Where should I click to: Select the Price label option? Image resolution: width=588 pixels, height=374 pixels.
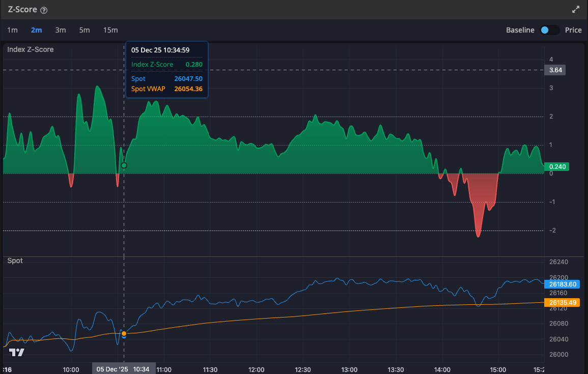573,30
